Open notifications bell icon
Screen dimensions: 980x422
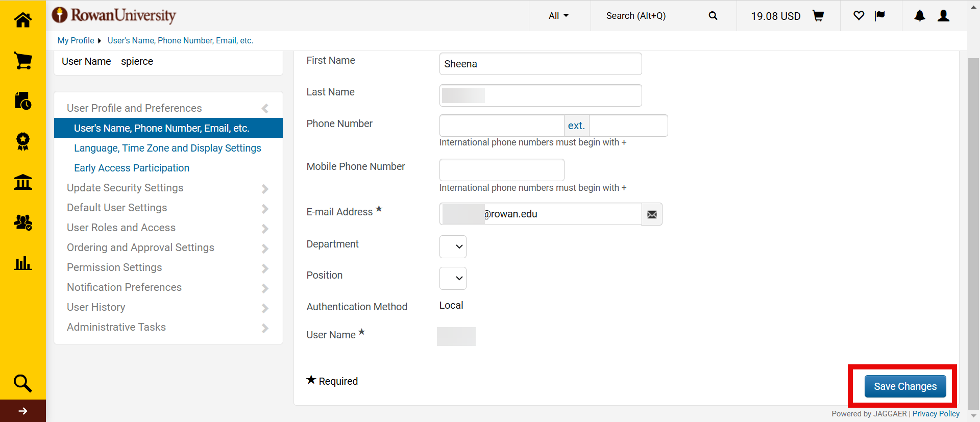pyautogui.click(x=919, y=16)
